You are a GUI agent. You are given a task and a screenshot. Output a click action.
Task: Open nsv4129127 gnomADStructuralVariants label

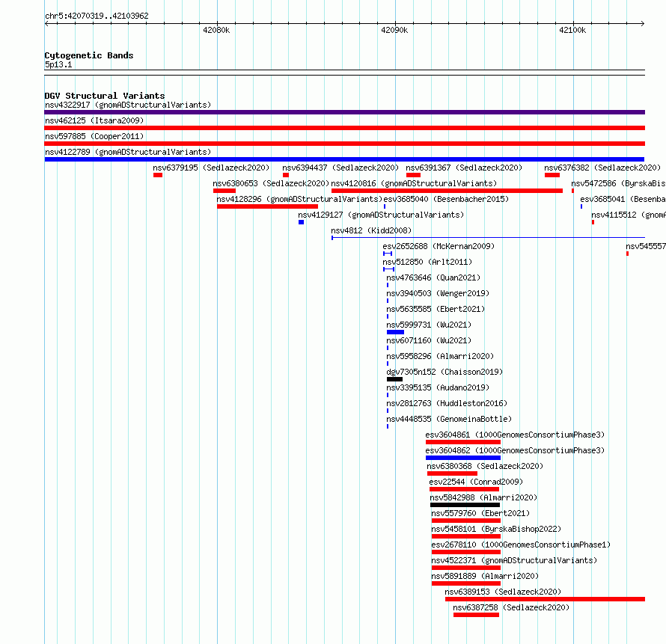[381, 215]
